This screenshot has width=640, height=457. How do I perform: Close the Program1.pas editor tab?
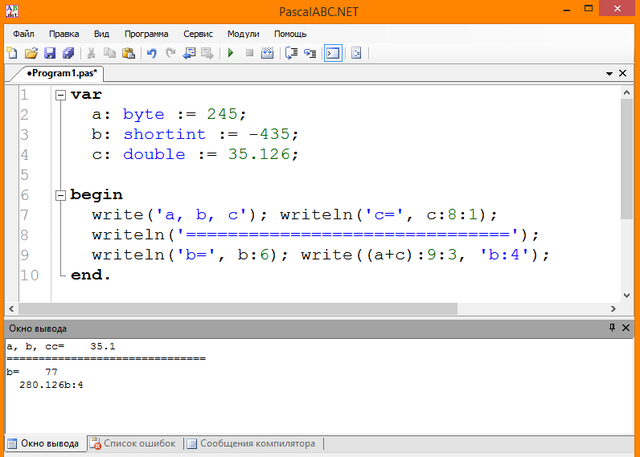coord(622,73)
